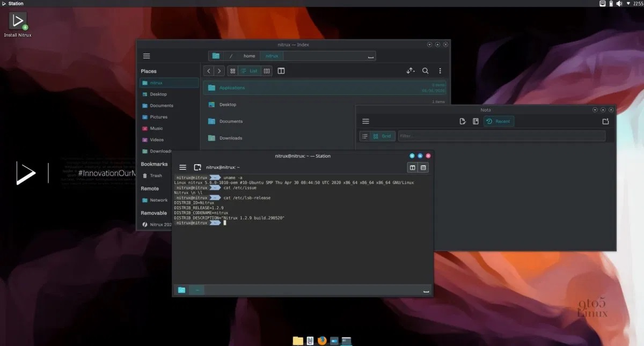Click the Filter field in Nota
Image resolution: width=644 pixels, height=346 pixels.
coord(501,136)
